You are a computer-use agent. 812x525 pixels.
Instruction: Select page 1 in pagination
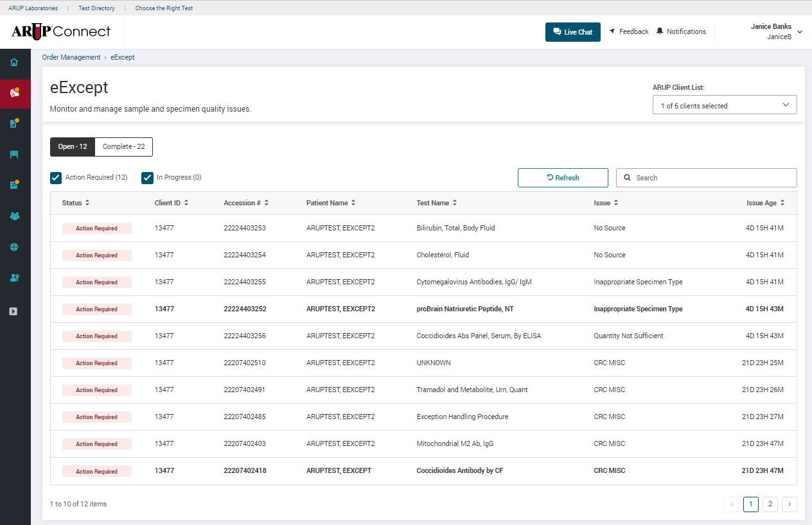[751, 504]
